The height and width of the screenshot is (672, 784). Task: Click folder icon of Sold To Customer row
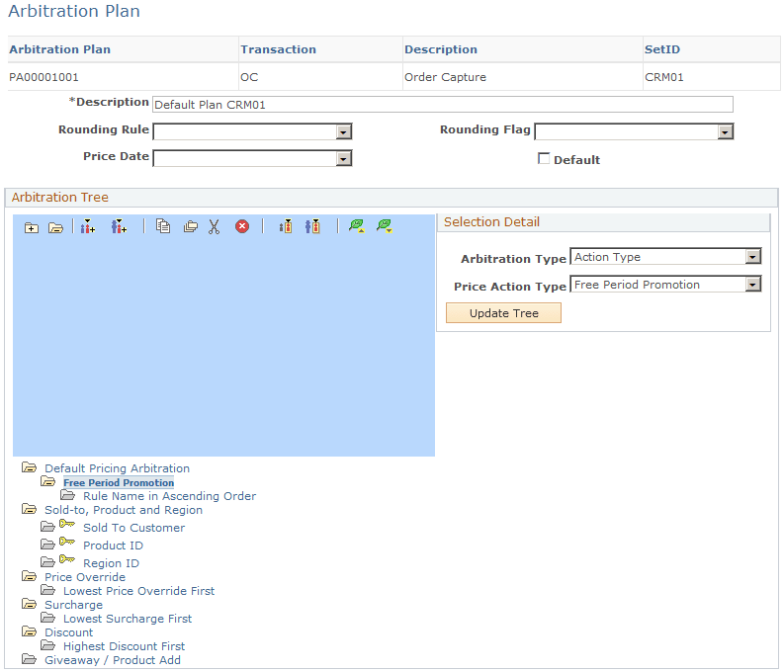(x=48, y=527)
